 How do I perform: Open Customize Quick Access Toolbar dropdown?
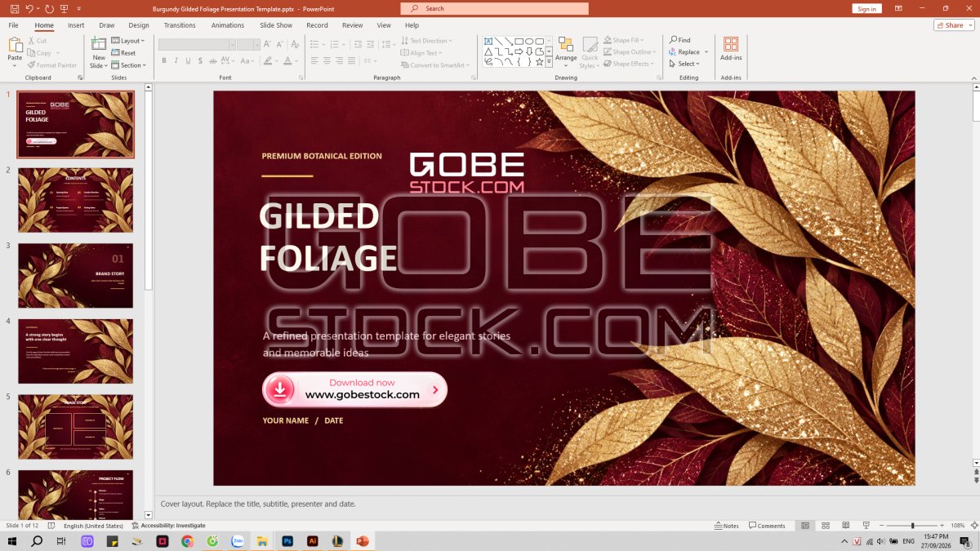(x=80, y=8)
